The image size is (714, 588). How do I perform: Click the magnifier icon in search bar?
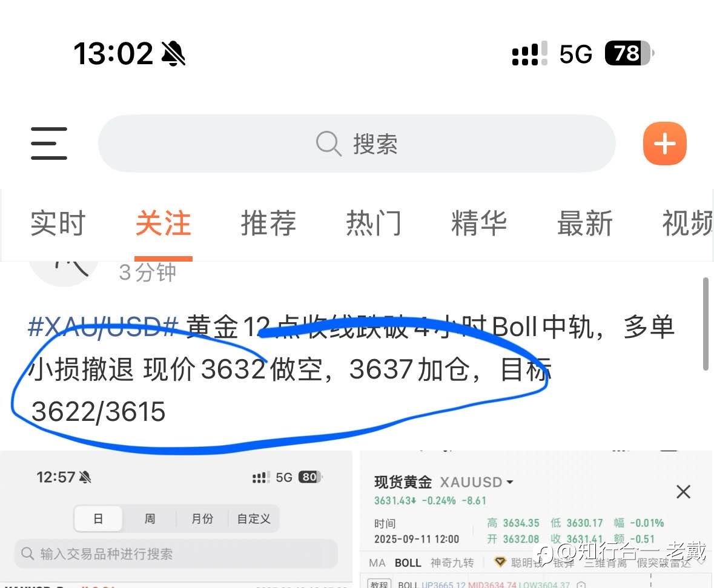[328, 144]
